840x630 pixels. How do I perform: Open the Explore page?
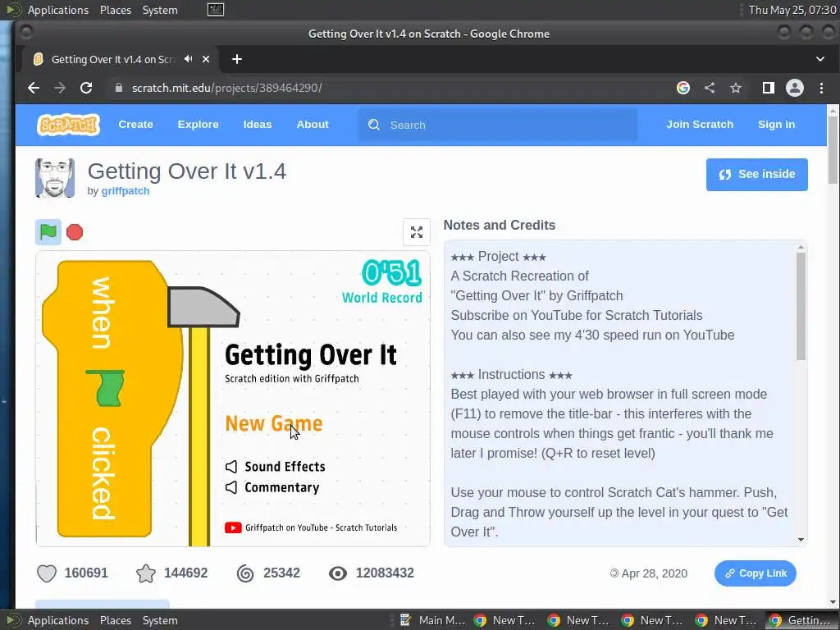(x=199, y=125)
